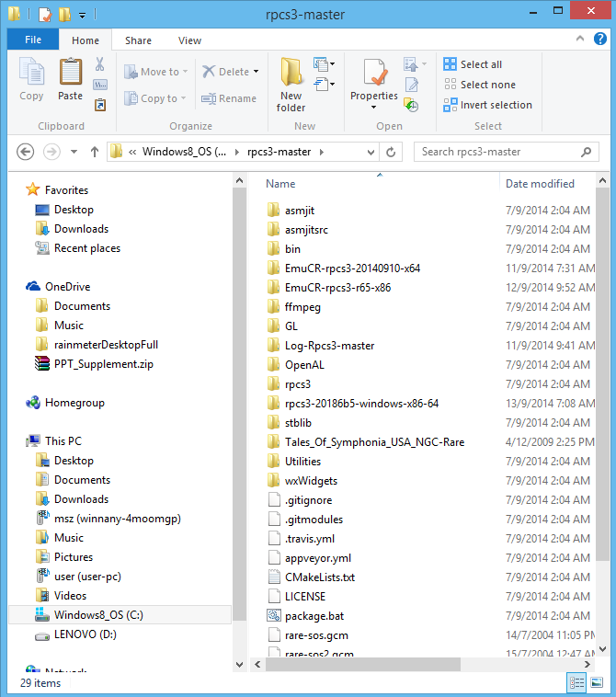Switch to the View tab
This screenshot has width=616, height=697.
coord(189,40)
